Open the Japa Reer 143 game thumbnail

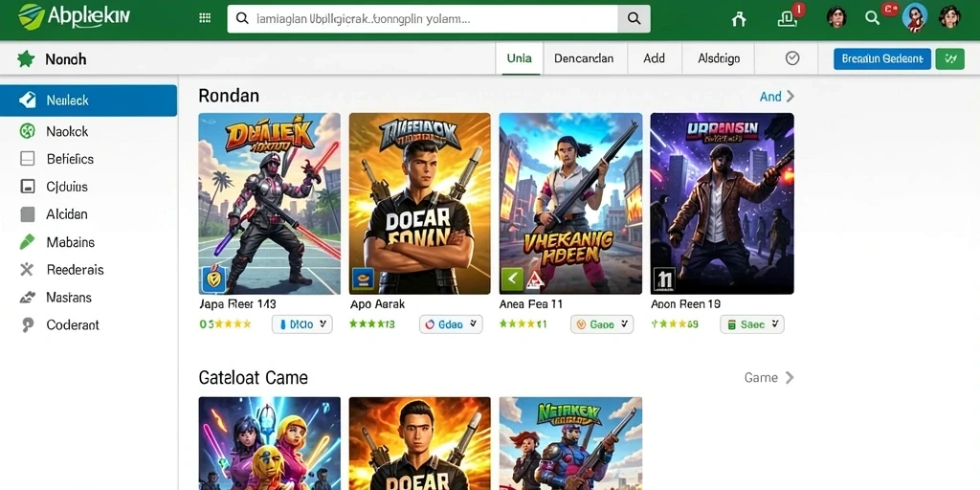coord(269,203)
